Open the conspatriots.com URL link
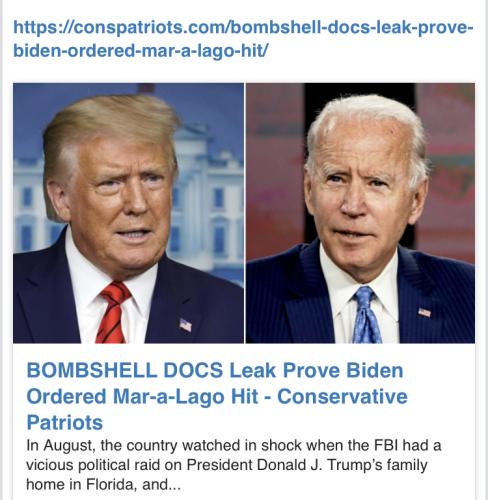 pyautogui.click(x=243, y=39)
